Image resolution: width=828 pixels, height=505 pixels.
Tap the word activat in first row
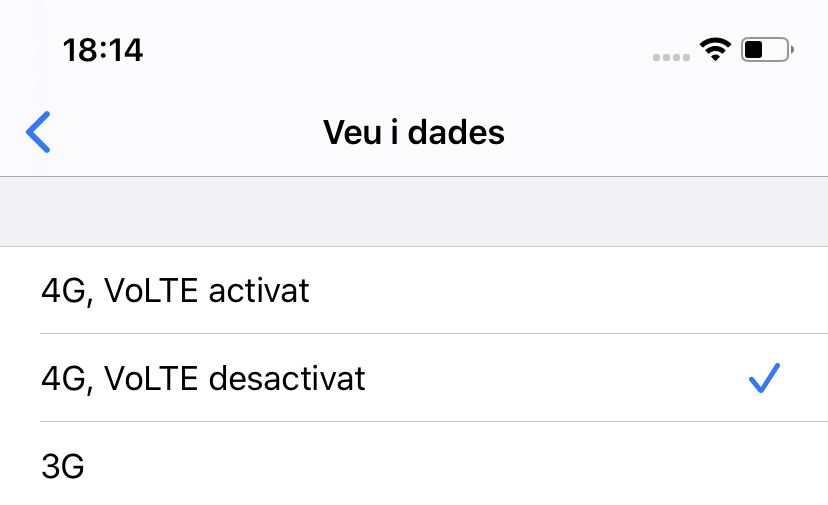pyautogui.click(x=261, y=290)
